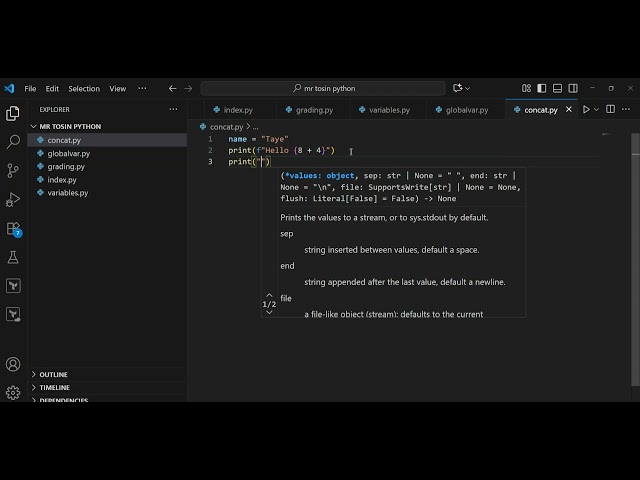Open the Search view in activity bar
The image size is (640, 480).
tap(13, 141)
